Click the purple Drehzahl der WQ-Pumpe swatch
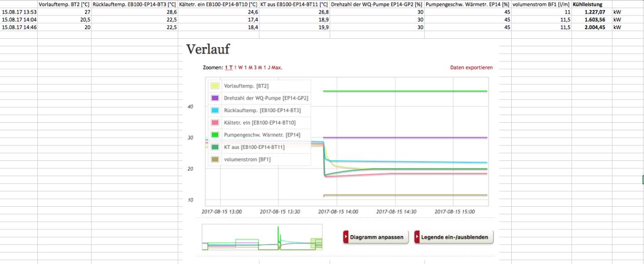 pos(214,98)
